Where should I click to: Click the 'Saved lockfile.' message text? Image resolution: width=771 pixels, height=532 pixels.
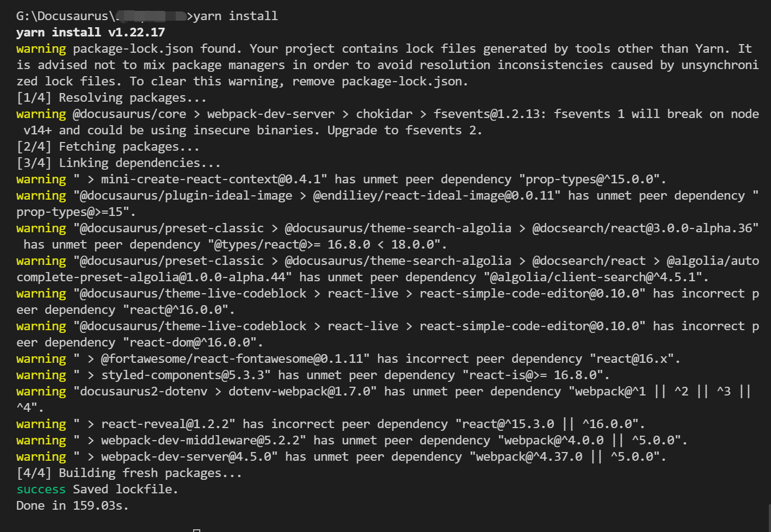pyautogui.click(x=125, y=490)
